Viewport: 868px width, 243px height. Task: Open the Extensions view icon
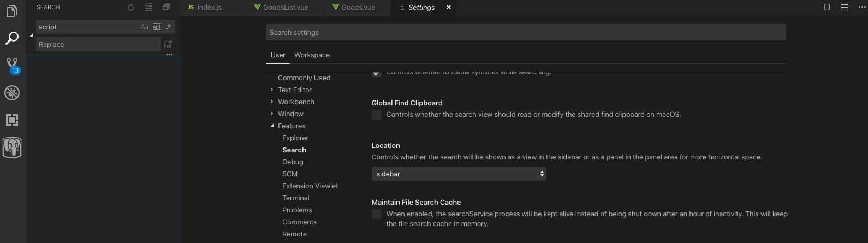(12, 120)
